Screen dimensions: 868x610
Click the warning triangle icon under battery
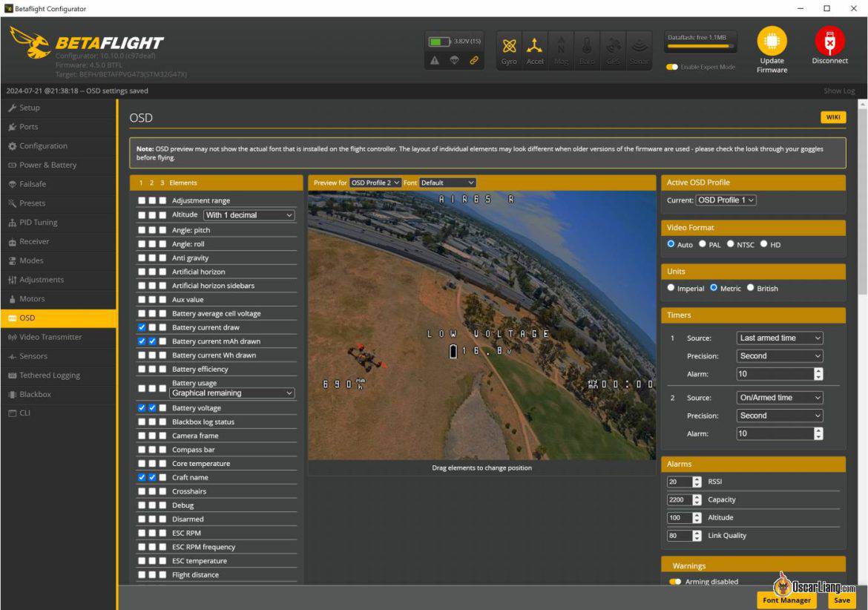[x=435, y=60]
